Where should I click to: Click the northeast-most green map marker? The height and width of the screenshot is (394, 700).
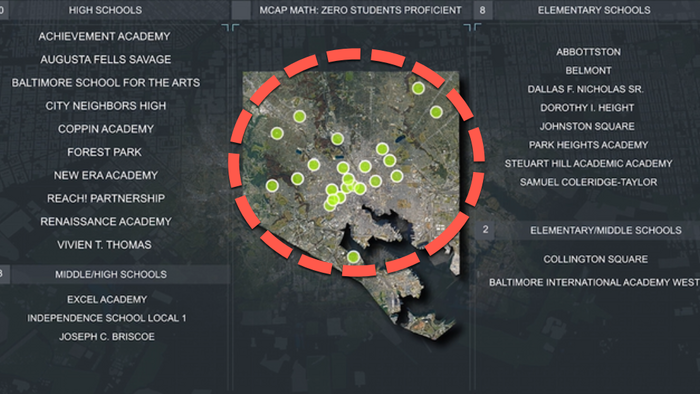point(418,88)
